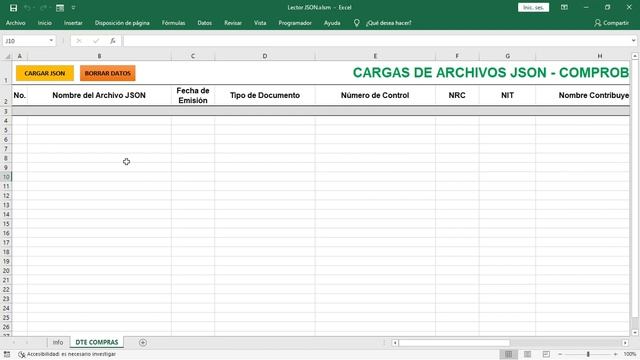Click the Save icon in quick access toolbar

pos(13,8)
